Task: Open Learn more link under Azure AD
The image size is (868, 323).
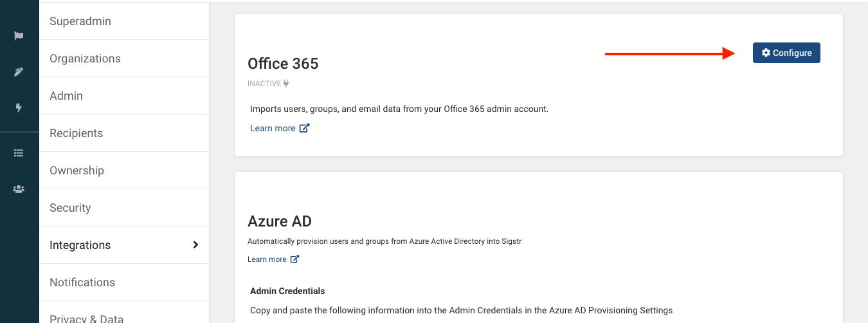Action: 267,259
